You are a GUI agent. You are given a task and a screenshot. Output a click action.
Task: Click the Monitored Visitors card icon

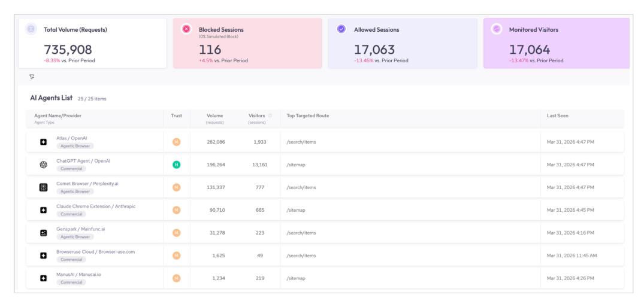pos(497,29)
